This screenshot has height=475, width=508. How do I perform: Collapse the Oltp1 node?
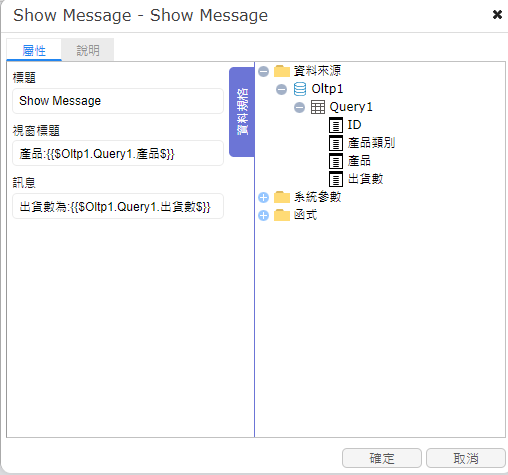point(281,89)
